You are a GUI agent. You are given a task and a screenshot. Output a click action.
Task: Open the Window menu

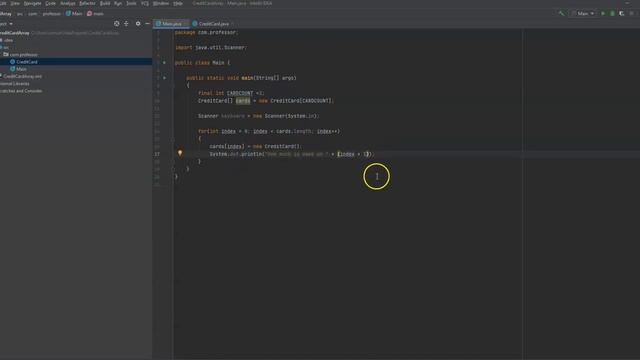161,3
